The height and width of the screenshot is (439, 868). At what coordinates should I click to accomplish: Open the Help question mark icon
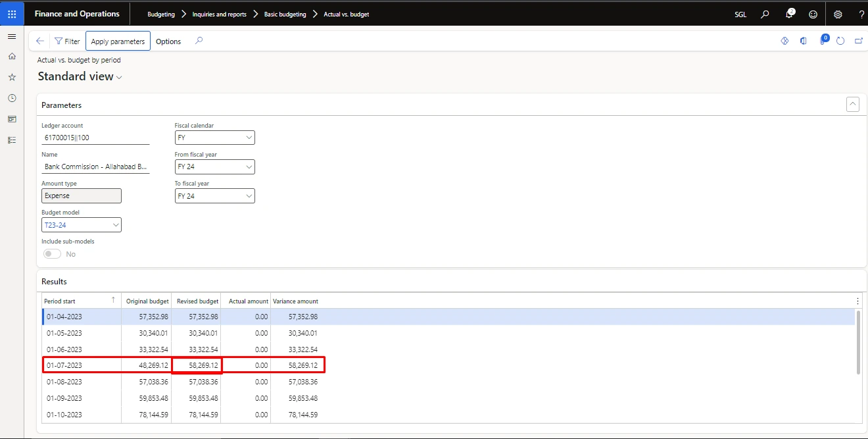(x=861, y=14)
